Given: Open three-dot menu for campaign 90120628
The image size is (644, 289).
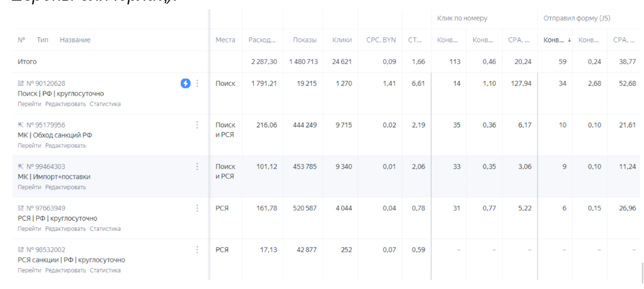Looking at the screenshot, I should pyautogui.click(x=197, y=83).
